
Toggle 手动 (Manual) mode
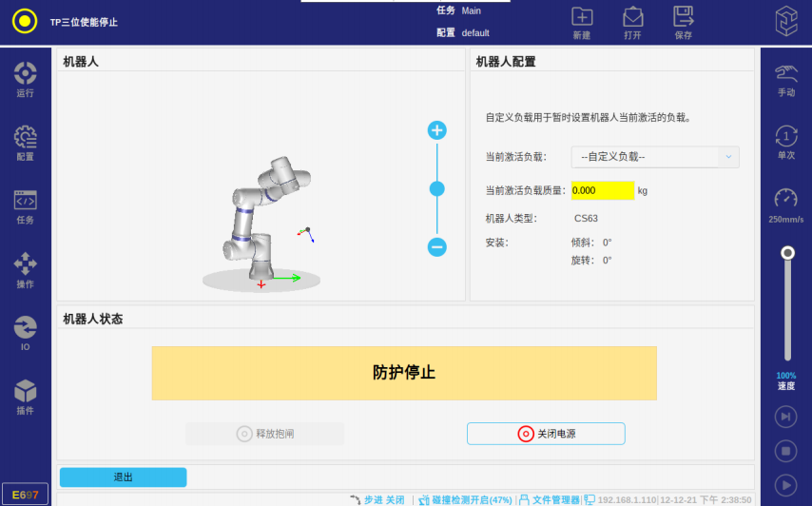click(786, 79)
